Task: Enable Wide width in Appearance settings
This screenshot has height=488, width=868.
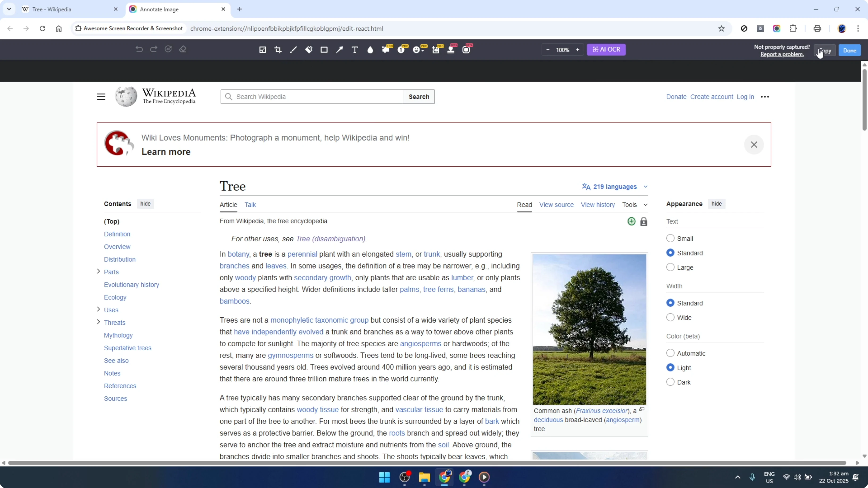Action: pyautogui.click(x=670, y=317)
